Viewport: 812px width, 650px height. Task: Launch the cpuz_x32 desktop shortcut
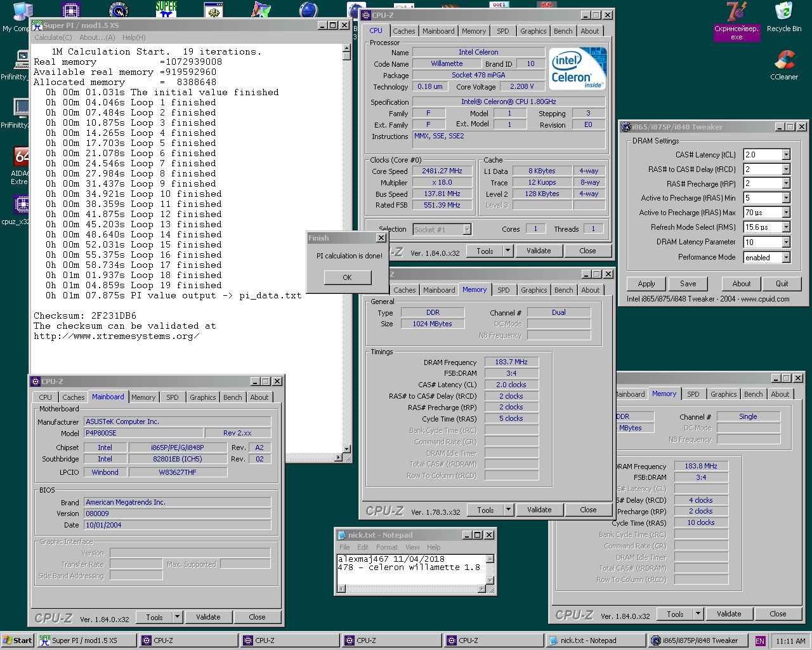click(22, 204)
